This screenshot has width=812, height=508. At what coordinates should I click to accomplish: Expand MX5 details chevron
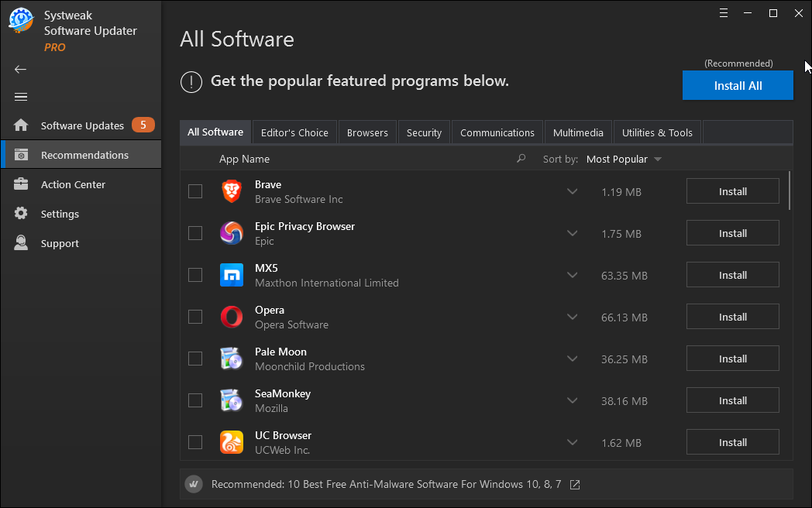(573, 276)
